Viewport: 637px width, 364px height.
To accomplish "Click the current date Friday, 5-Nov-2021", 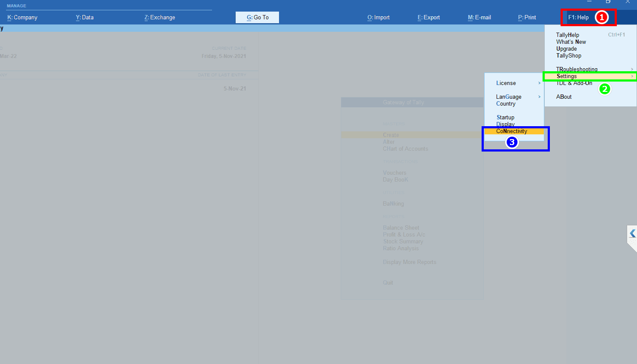I will pos(224,56).
